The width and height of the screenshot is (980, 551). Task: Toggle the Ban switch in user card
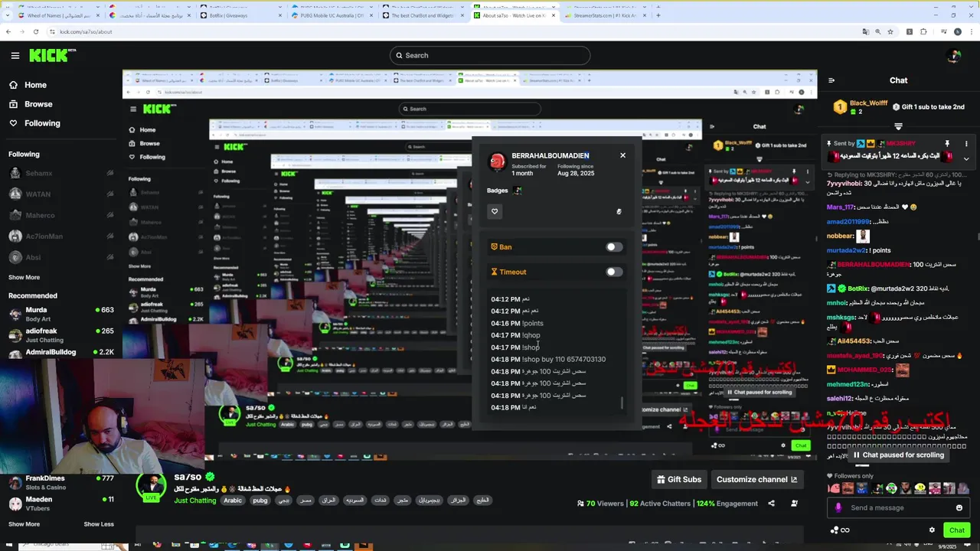click(x=614, y=247)
